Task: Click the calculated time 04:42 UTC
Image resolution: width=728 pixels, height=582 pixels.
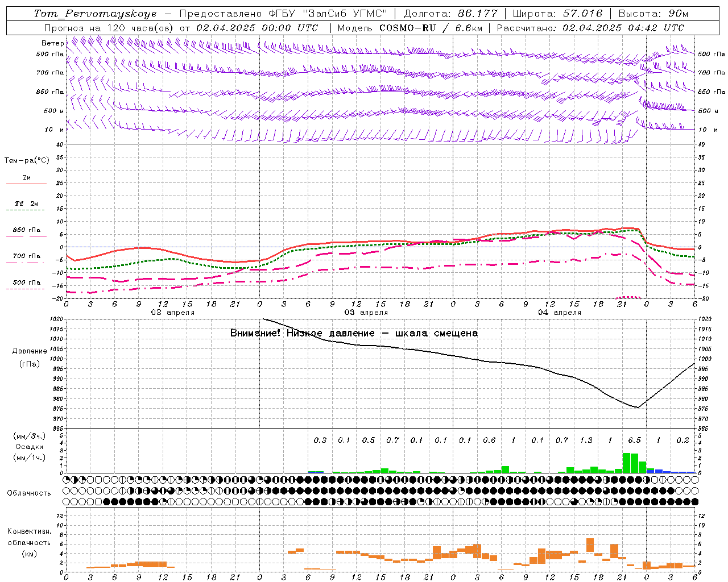Action: 656,28
